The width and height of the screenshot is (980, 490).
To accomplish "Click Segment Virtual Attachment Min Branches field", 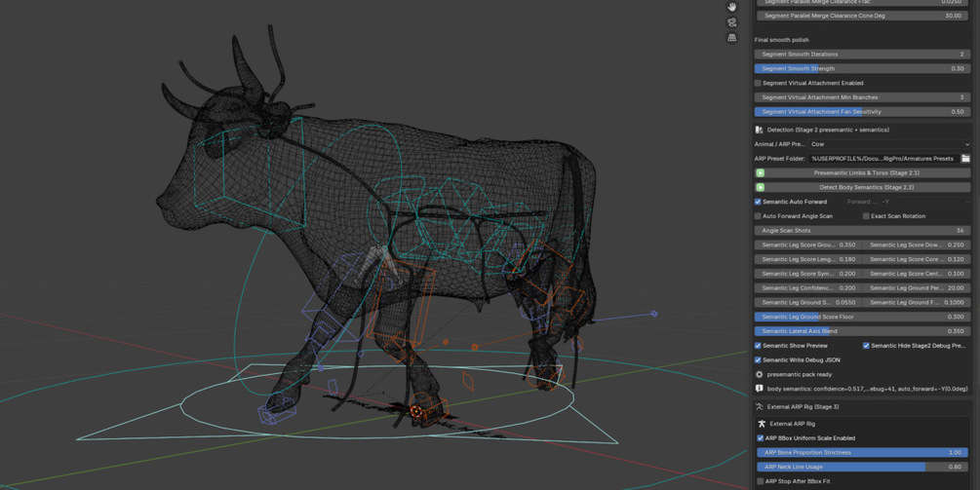I will tap(863, 97).
